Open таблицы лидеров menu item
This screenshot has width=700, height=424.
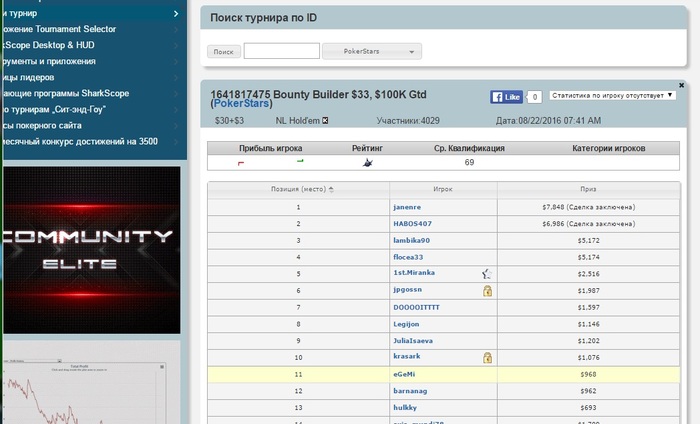click(x=27, y=77)
